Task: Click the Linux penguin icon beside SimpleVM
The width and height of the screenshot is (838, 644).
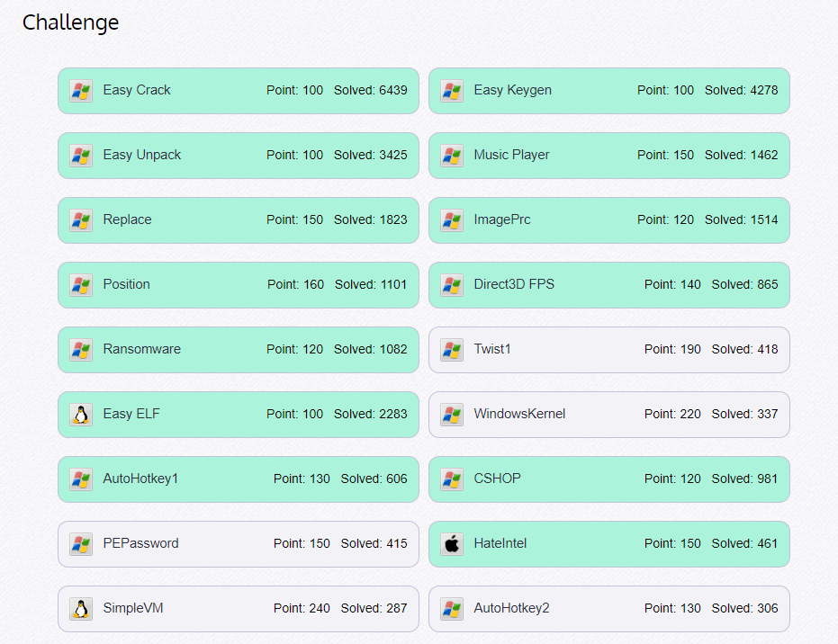Action: coord(81,609)
